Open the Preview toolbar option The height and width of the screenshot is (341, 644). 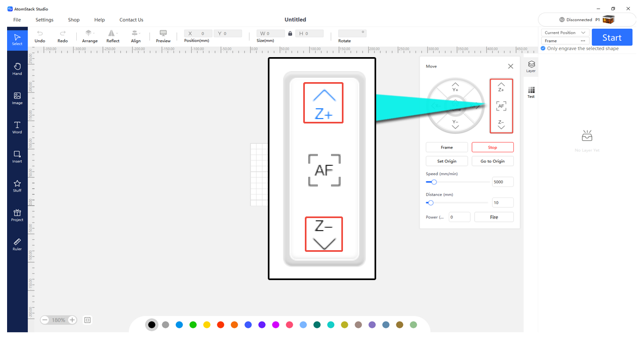(163, 36)
